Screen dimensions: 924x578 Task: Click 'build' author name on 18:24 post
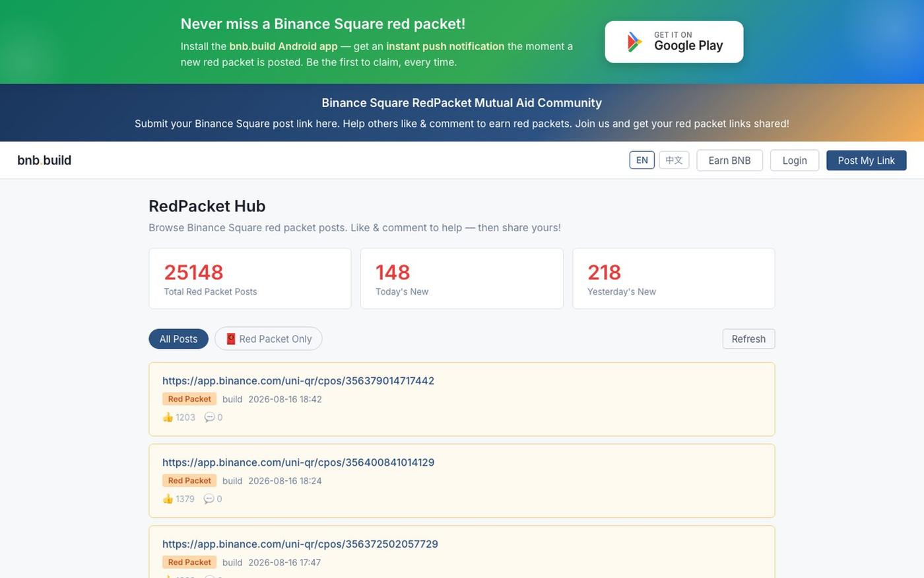(232, 481)
